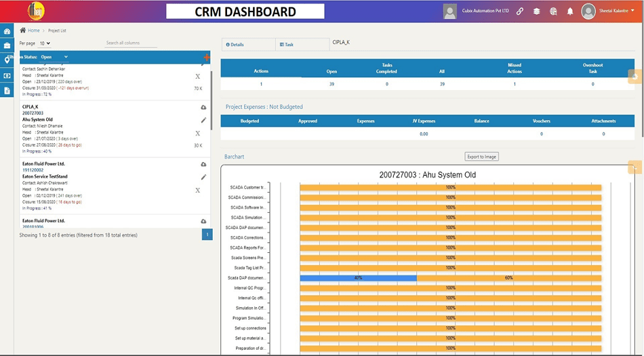Open the document icon in sidebar
This screenshot has width=644, height=356.
point(7,91)
